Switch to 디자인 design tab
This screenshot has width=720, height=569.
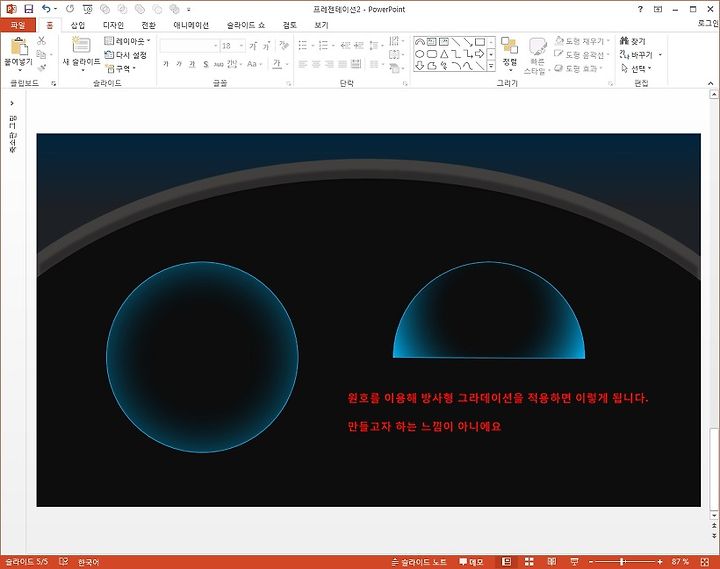coord(113,25)
